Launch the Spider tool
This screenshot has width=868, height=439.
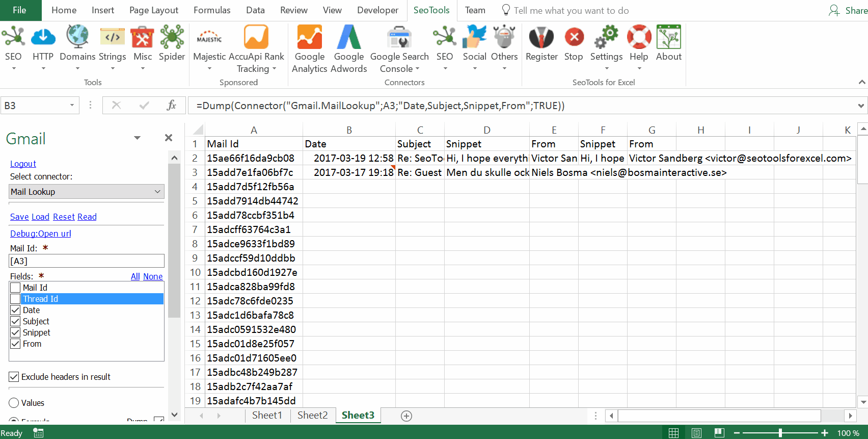[x=172, y=37]
